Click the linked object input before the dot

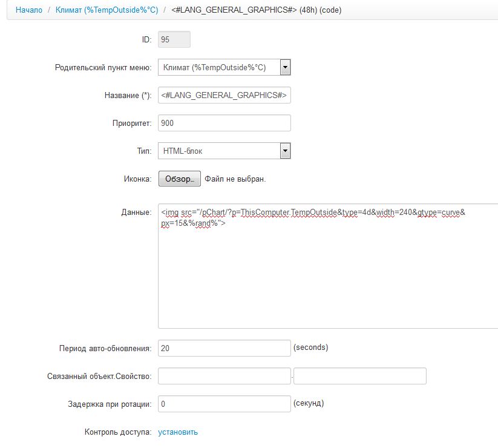(x=224, y=376)
